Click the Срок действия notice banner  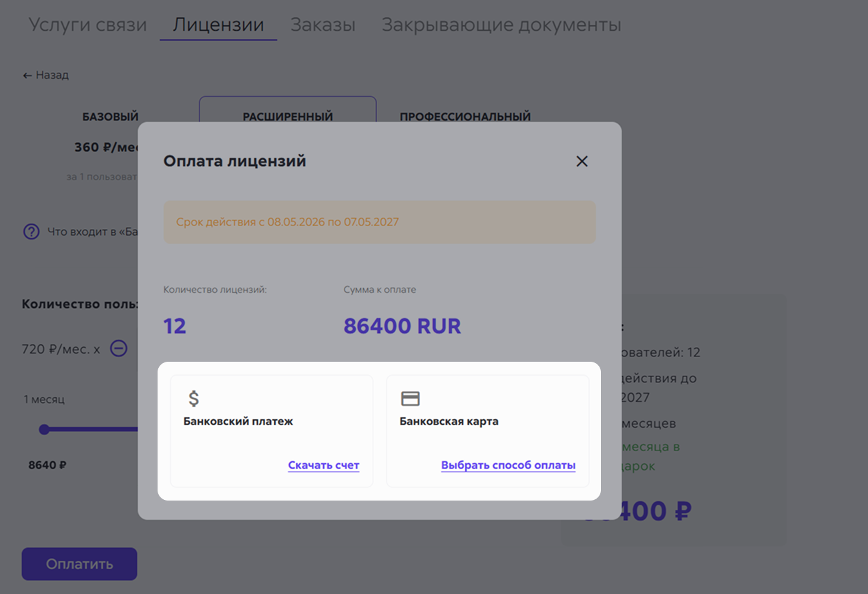pos(380,222)
